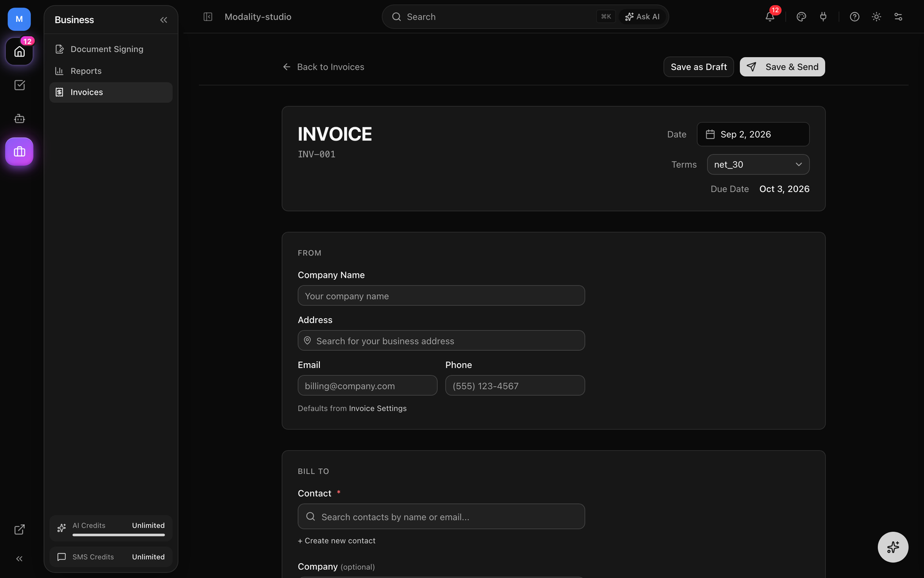The width and height of the screenshot is (924, 578).
Task: Open the tasks checkbox icon in rail
Action: coord(19,85)
